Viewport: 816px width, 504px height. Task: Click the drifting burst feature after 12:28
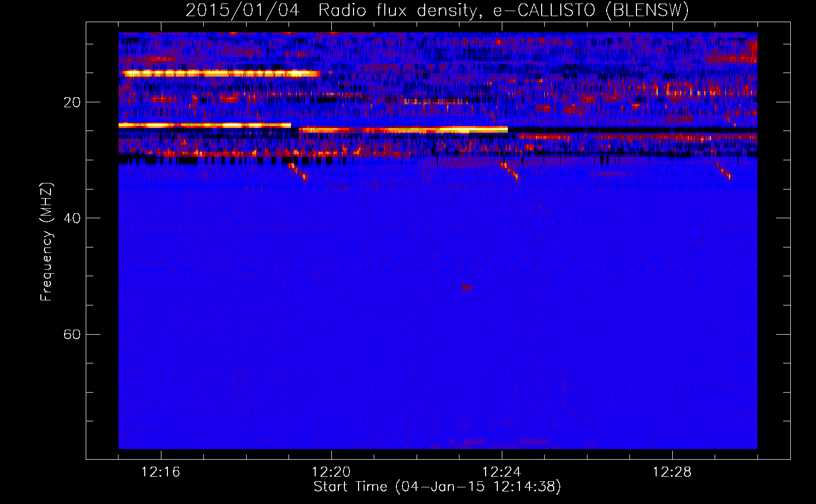pyautogui.click(x=724, y=171)
